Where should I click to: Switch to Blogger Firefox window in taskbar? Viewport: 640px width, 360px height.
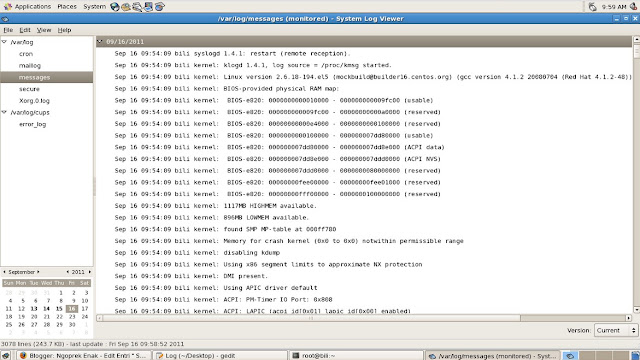tap(84, 356)
